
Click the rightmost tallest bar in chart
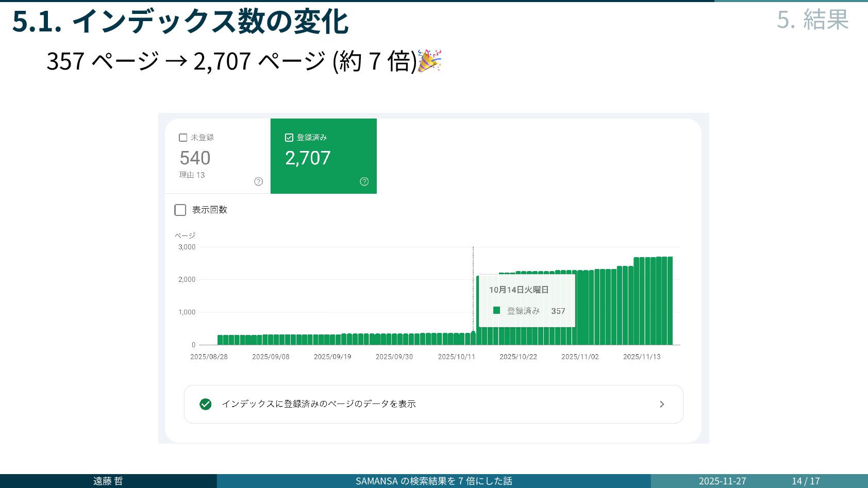click(670, 300)
